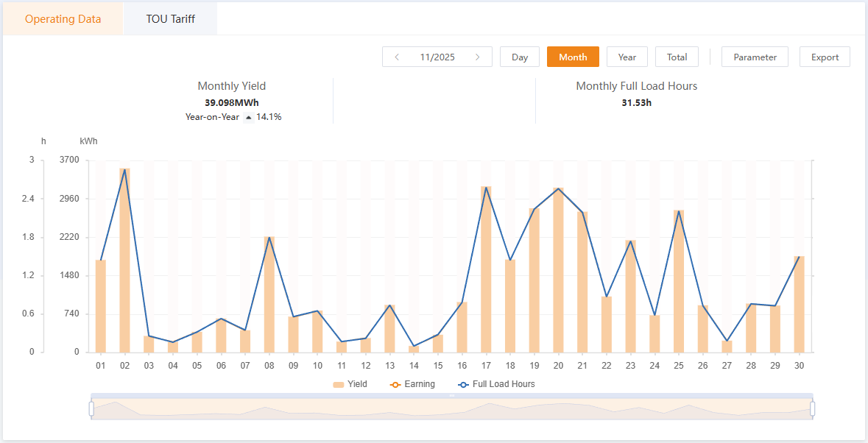Switch to Year view
The width and height of the screenshot is (868, 443).
point(627,57)
